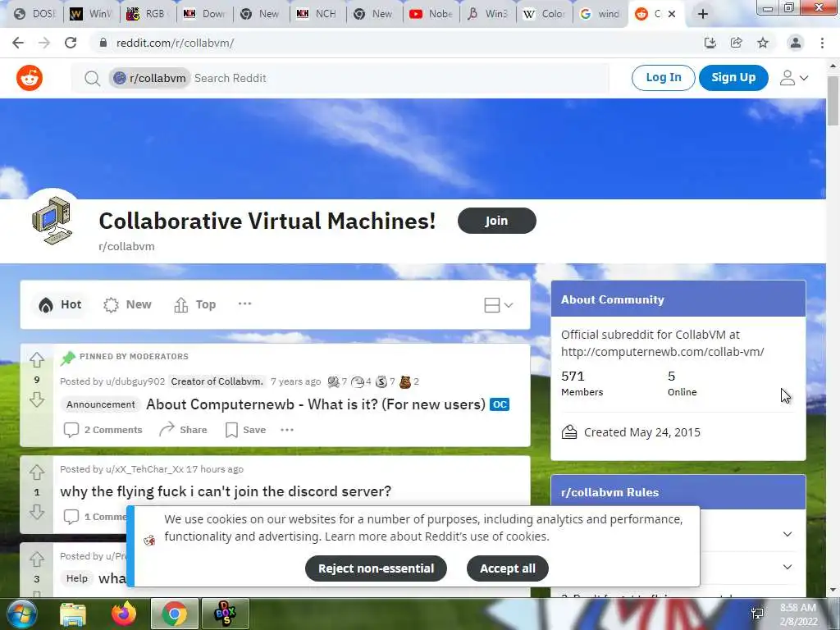Click the address bar URL
This screenshot has width=840, height=630.
176,43
